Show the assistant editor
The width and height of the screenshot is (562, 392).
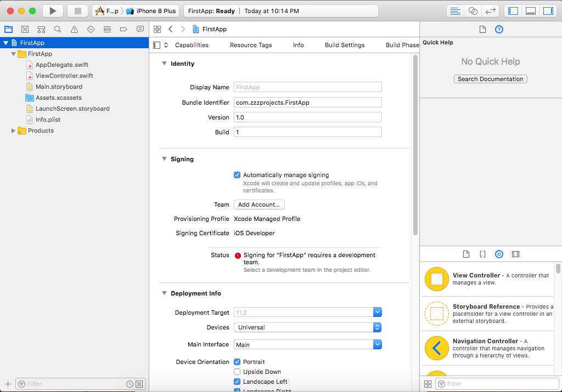pos(473,11)
